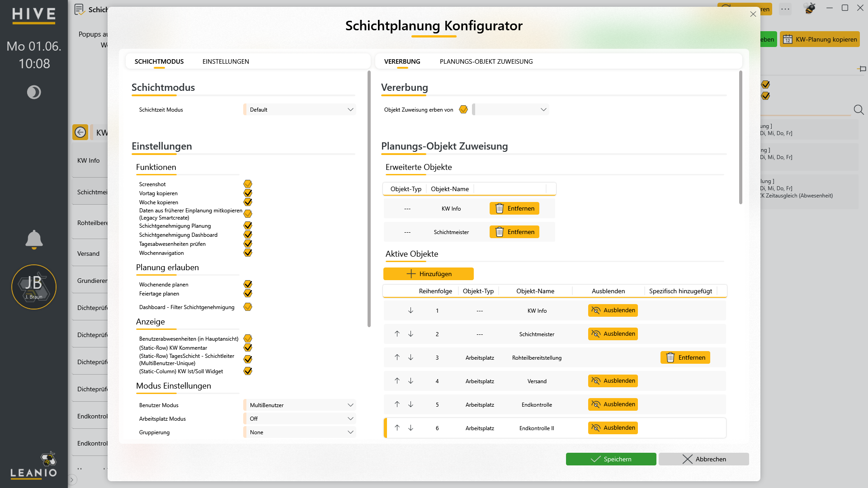Toggle Vortag kopieren checkbox
Screen dimensions: 868x488
(248, 193)
